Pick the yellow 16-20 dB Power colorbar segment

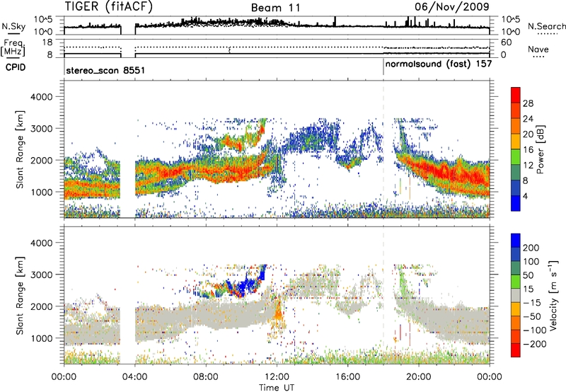(x=516, y=141)
